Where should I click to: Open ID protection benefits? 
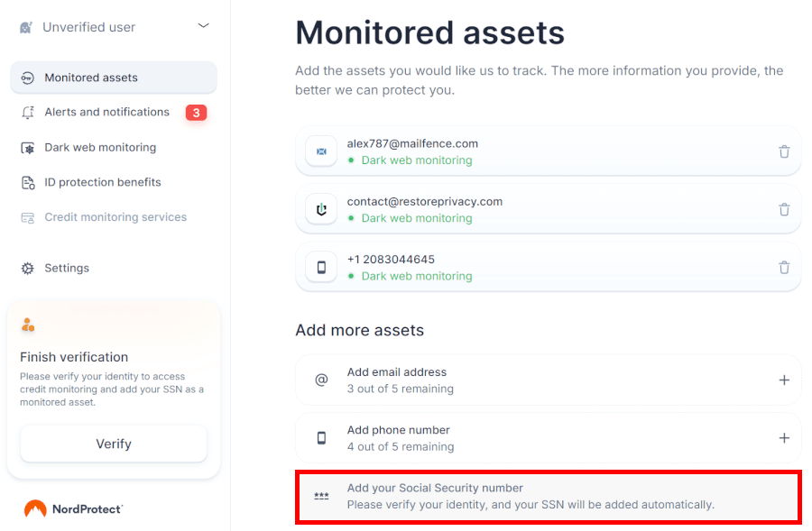(102, 182)
